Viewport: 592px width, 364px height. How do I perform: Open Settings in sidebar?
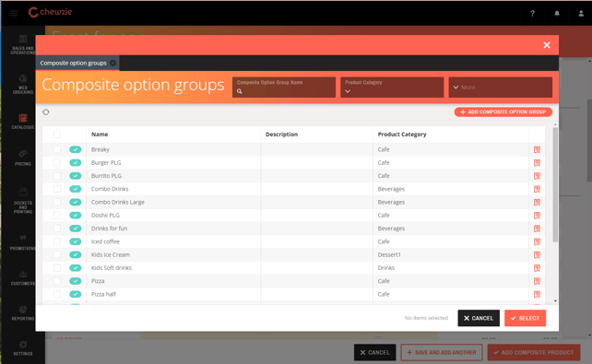tap(23, 348)
